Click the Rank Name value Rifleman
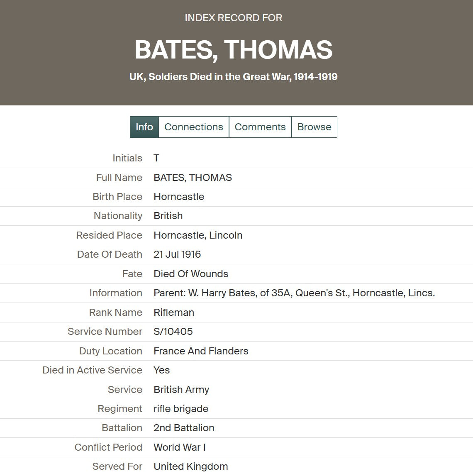This screenshot has width=473, height=476. click(x=174, y=312)
